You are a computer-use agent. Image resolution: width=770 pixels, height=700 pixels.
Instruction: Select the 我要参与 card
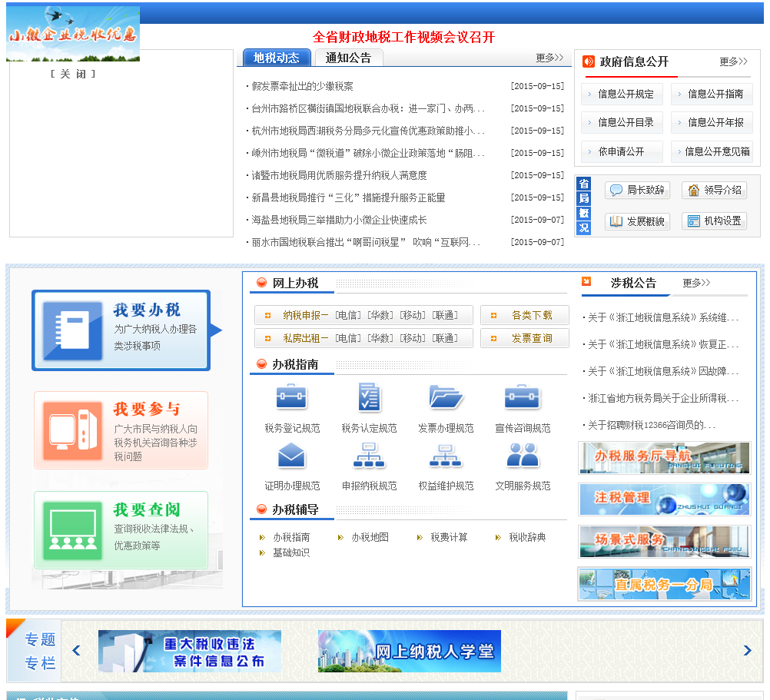coord(121,430)
